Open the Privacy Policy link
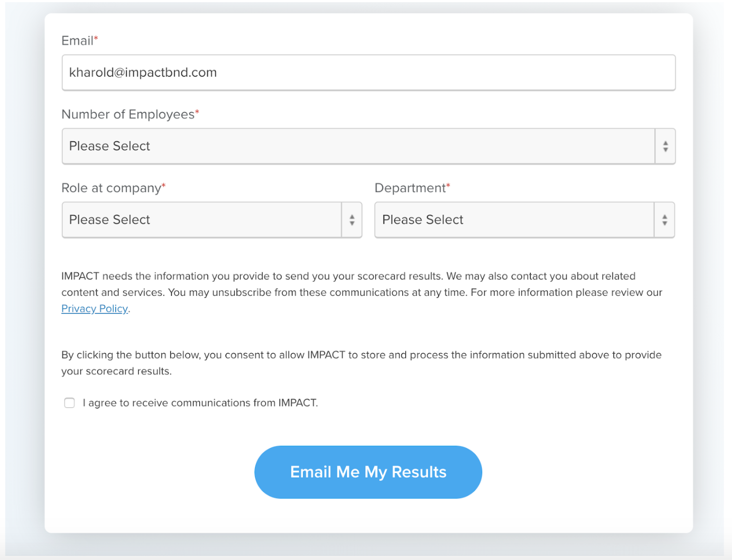The width and height of the screenshot is (732, 560). click(x=95, y=309)
